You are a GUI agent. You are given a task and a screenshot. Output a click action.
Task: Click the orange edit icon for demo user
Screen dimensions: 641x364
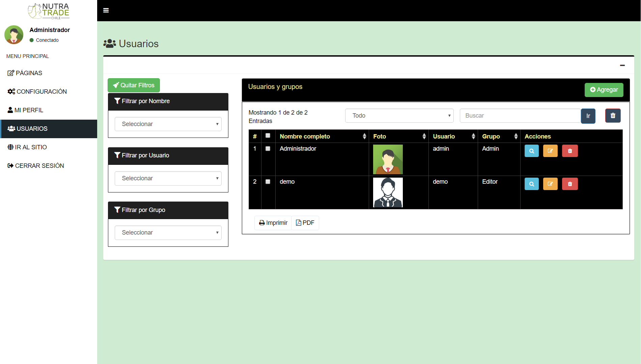pyautogui.click(x=550, y=184)
